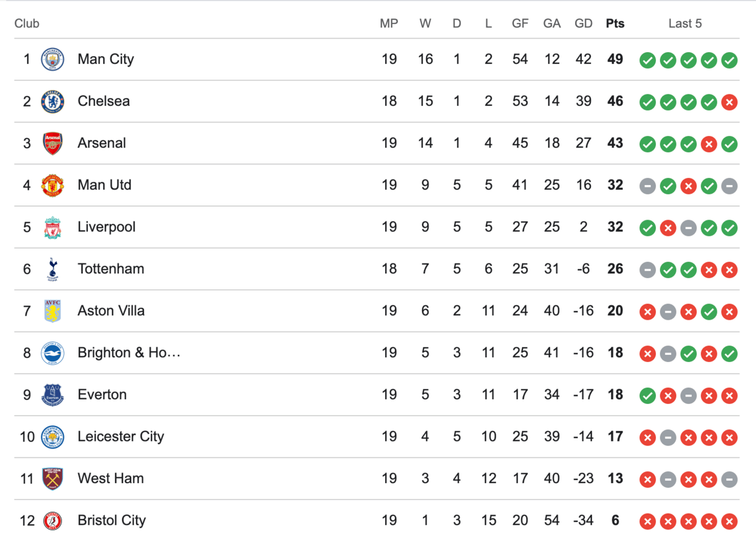Click the Everton club crest
Viewport: 756px width, 544px height.
53,395
